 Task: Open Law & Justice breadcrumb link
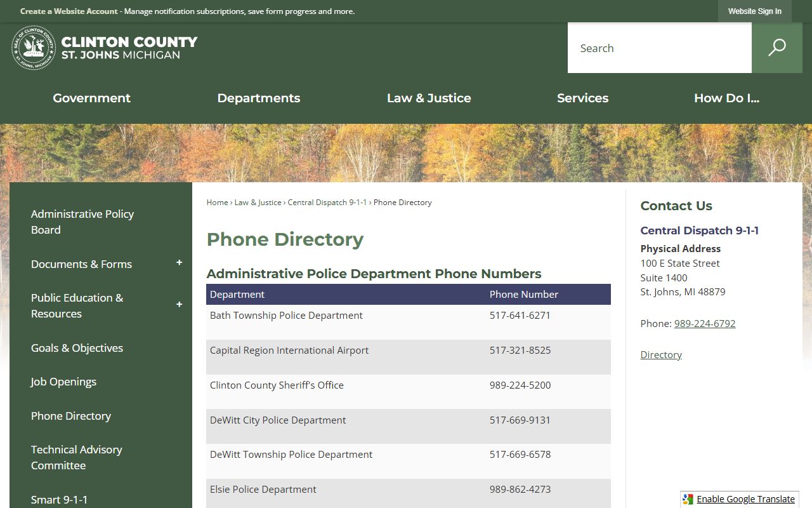(258, 203)
